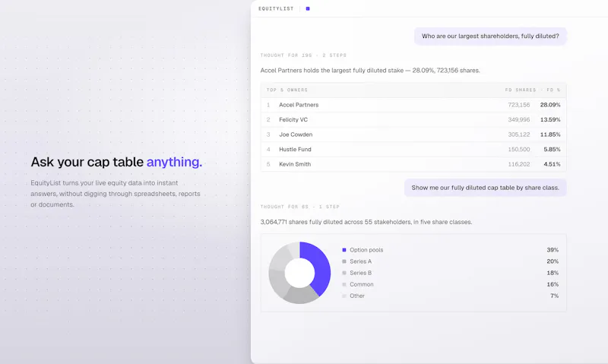The width and height of the screenshot is (608, 364).
Task: Click the 13.59% percentage cell
Action: click(x=550, y=120)
